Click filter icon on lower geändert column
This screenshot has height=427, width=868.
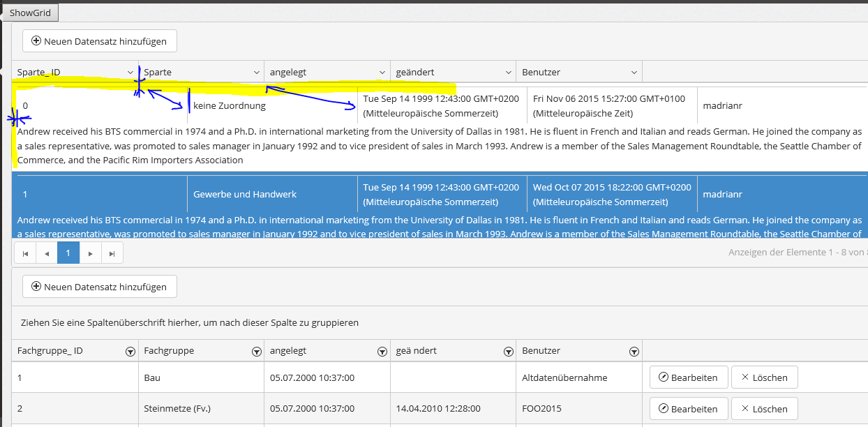[508, 352]
